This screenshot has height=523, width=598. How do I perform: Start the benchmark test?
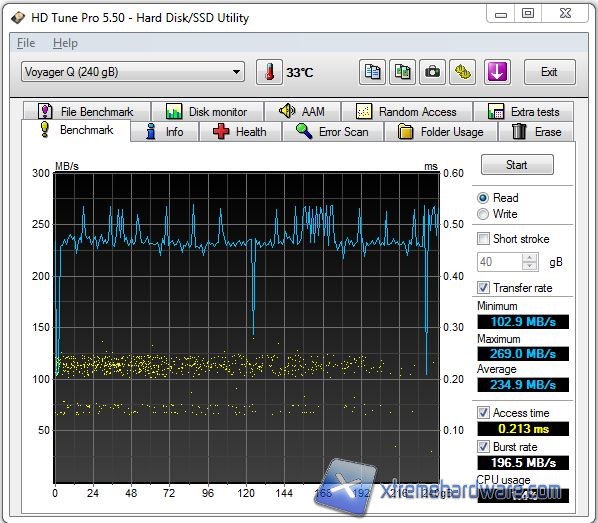click(517, 165)
